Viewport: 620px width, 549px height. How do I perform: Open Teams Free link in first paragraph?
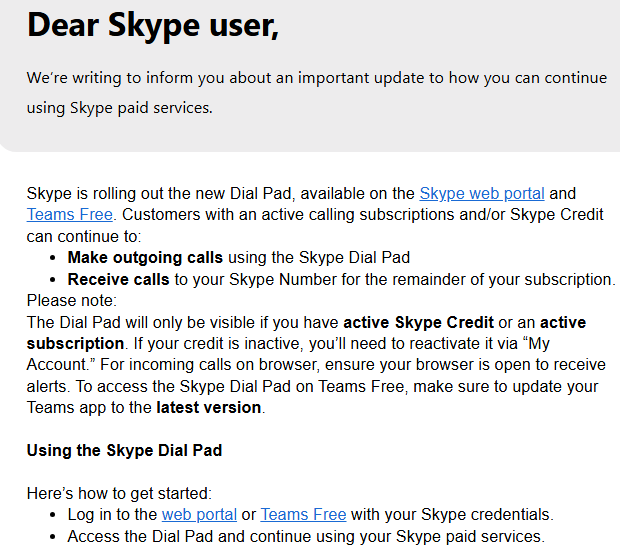tap(70, 214)
